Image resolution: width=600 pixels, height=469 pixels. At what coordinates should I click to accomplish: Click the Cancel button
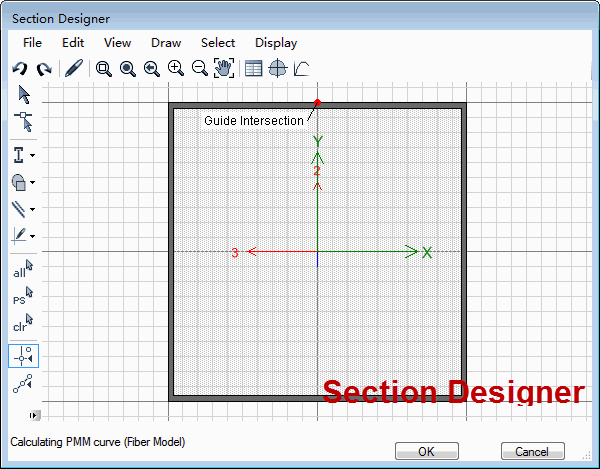(533, 451)
